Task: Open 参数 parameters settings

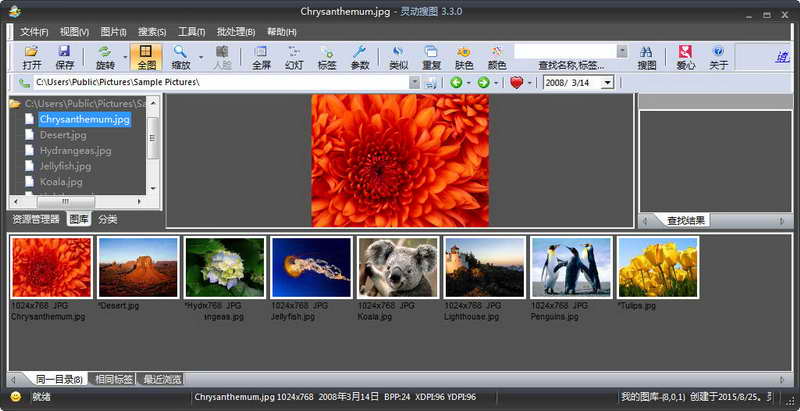Action: pos(360,57)
